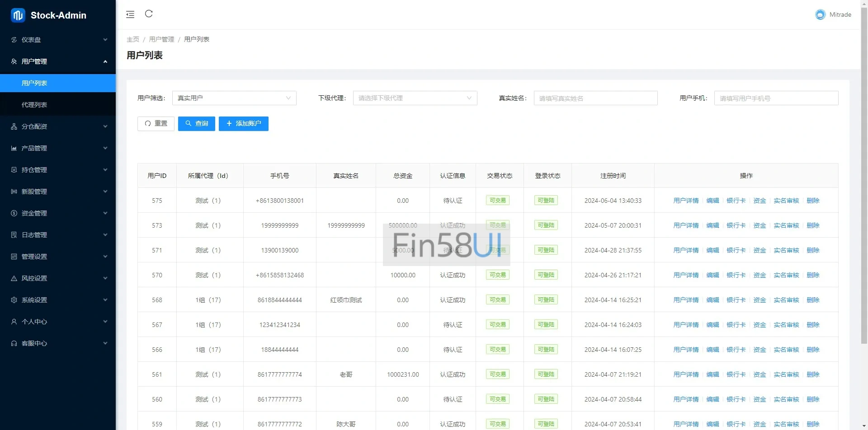Collapse sidebar with the menu fold icon
The width and height of the screenshot is (868, 430).
130,14
